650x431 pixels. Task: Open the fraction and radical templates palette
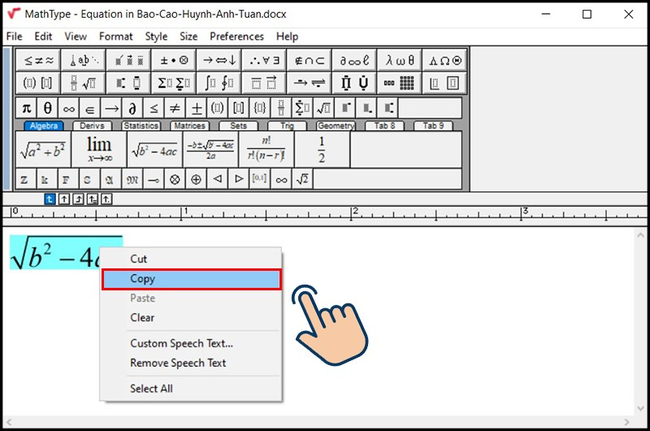[82, 82]
